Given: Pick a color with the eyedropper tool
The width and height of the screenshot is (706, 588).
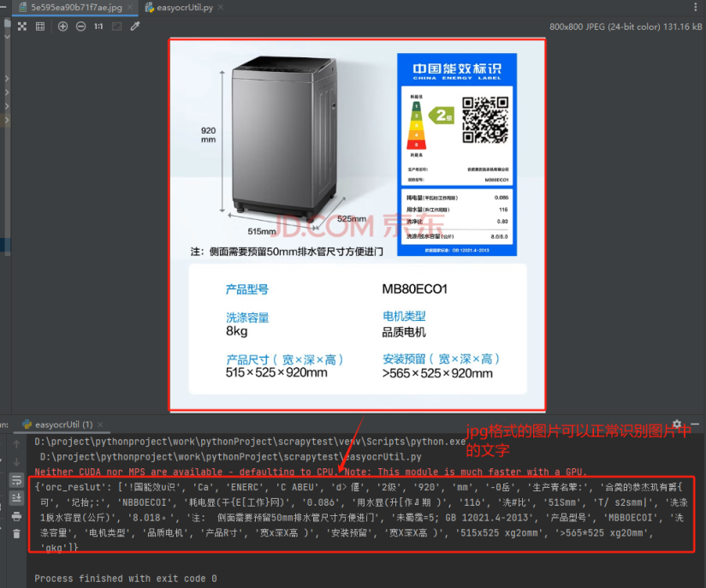Looking at the screenshot, I should [x=135, y=26].
